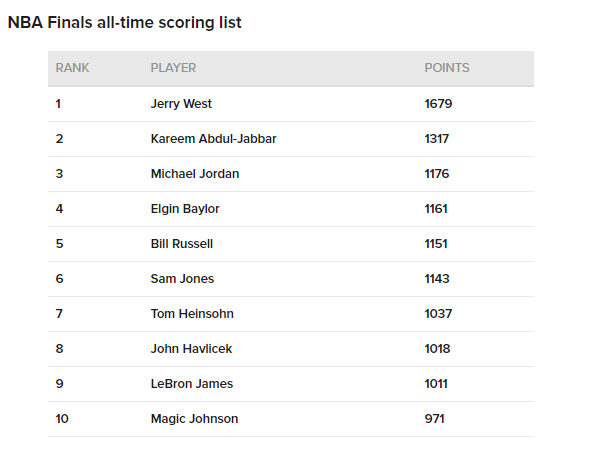Click the NBA Finals all-time scoring list title
Image resolution: width=607 pixels, height=453 pixels.
click(125, 22)
